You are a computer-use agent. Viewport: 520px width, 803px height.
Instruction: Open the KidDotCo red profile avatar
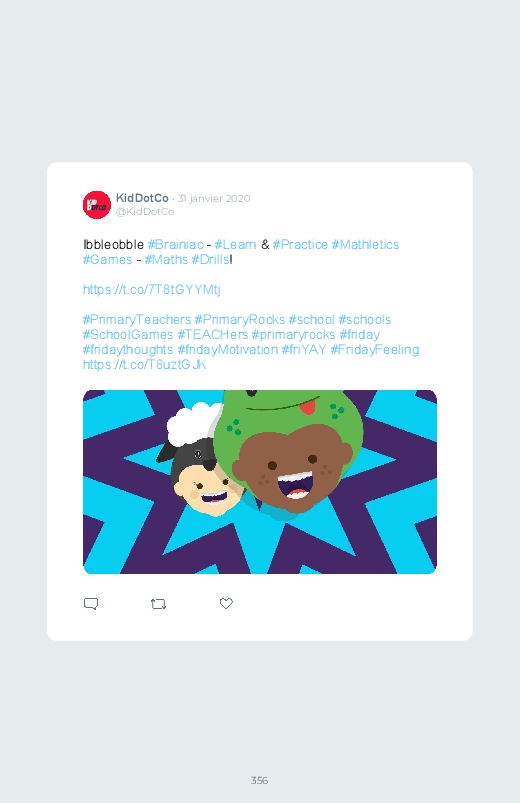tap(97, 205)
